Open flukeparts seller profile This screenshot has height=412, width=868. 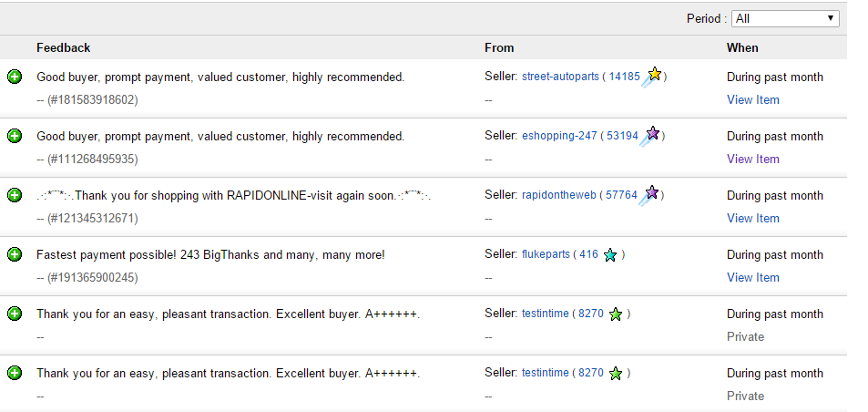(x=546, y=254)
